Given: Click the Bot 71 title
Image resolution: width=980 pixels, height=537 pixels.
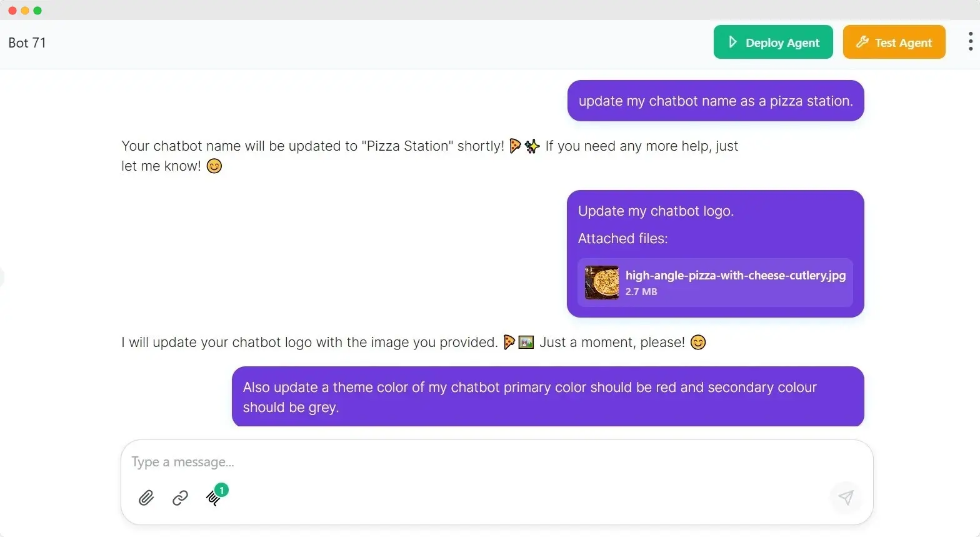Looking at the screenshot, I should pyautogui.click(x=27, y=43).
